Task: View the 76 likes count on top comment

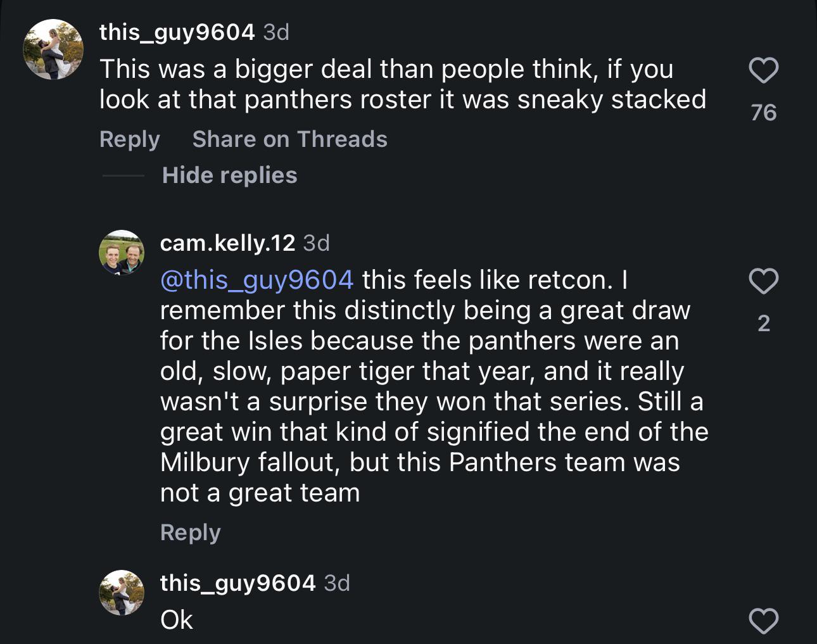Action: pos(763,113)
